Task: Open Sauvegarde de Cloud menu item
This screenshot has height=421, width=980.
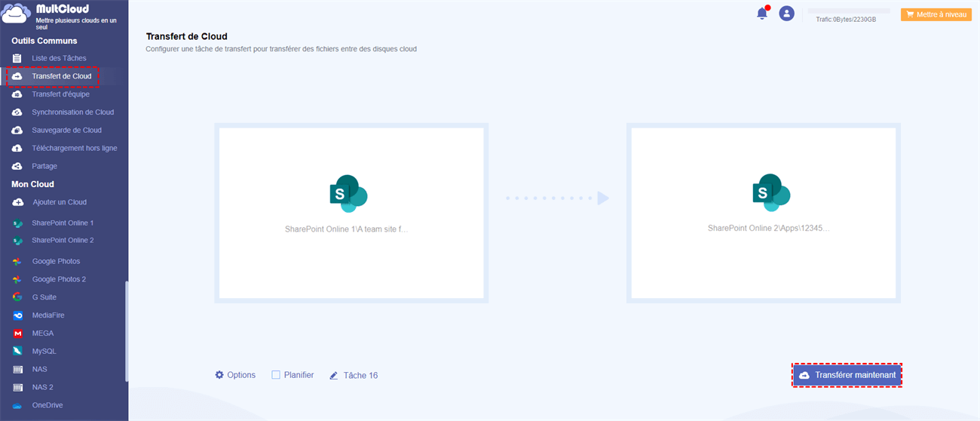Action: tap(66, 131)
